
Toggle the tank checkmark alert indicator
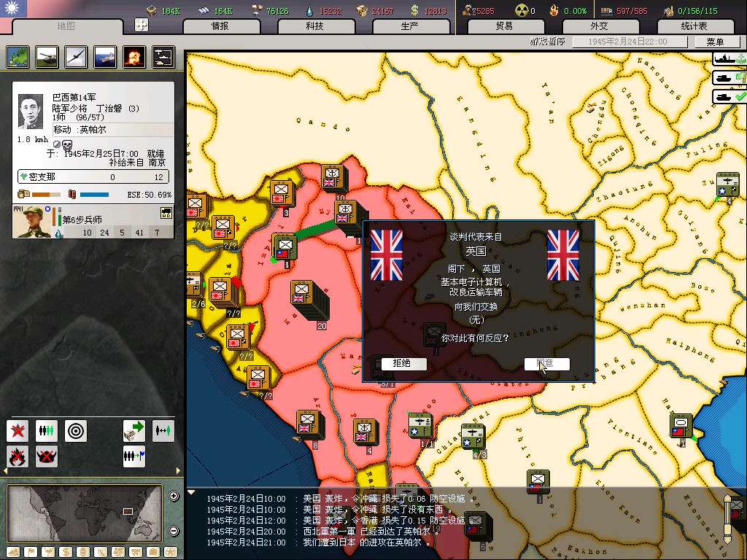(729, 96)
